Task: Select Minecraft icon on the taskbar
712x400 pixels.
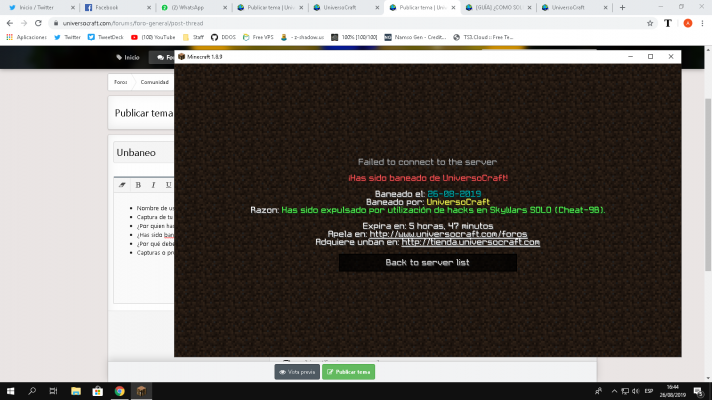Action: (141, 391)
